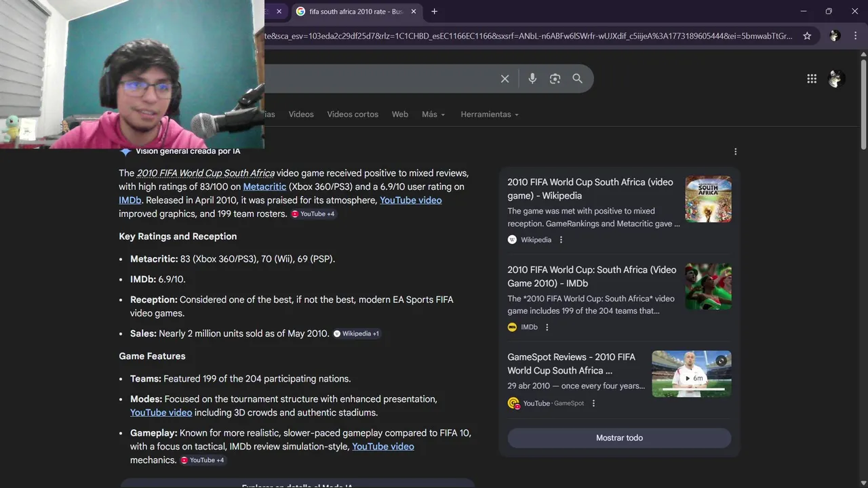Open GameSpot Reviews result title

point(571,364)
